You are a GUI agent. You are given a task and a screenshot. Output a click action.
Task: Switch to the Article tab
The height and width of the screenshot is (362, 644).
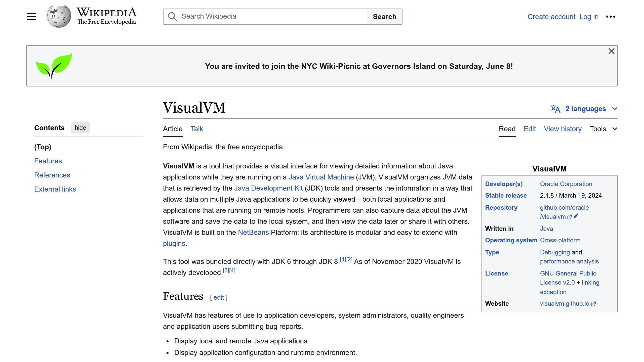173,129
